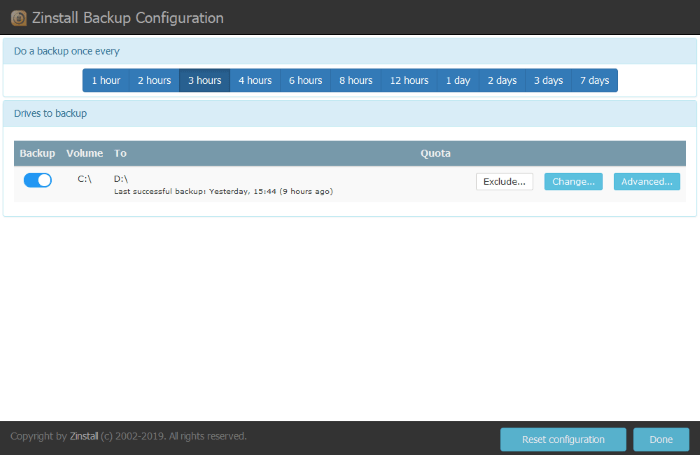The height and width of the screenshot is (455, 700).
Task: Pick the 8 hours interval option
Action: (356, 80)
